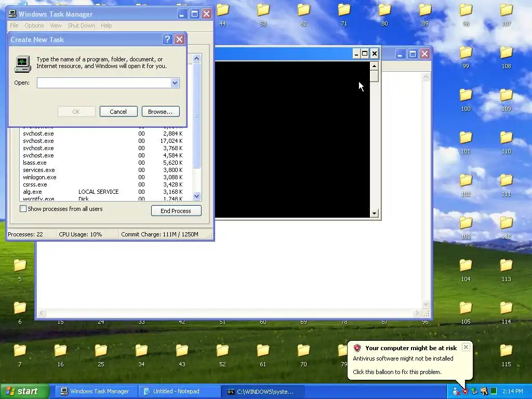Select the svchost.exe row using 2,884 K
The image size is (532, 399).
coord(106,134)
